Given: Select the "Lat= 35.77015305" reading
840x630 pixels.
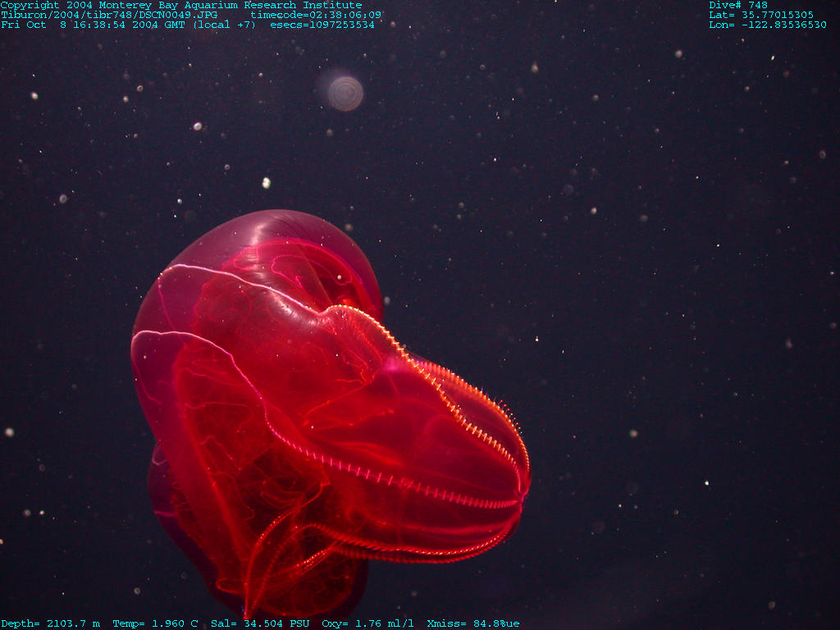Looking at the screenshot, I should pos(761,15).
